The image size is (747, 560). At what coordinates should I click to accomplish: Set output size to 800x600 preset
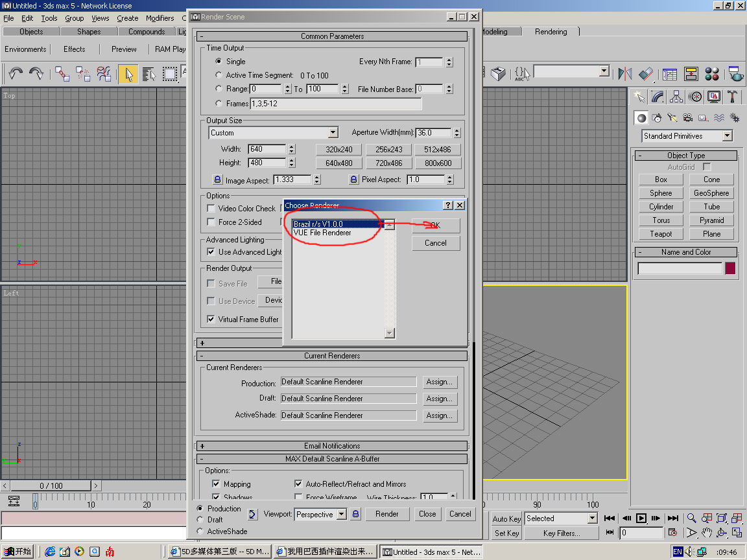coord(438,163)
